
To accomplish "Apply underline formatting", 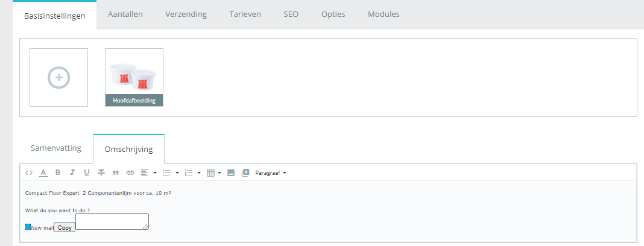I will (x=87, y=173).
